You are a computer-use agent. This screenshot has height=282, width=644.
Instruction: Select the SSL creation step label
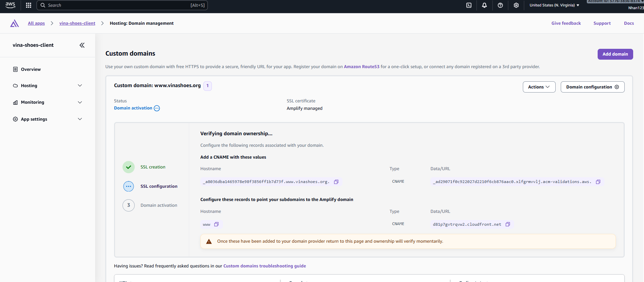coord(153,167)
